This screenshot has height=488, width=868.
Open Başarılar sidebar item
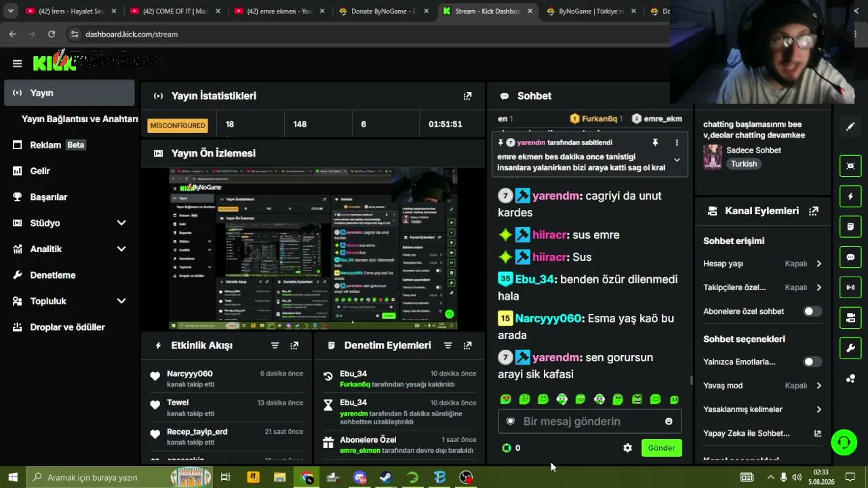pyautogui.click(x=69, y=197)
